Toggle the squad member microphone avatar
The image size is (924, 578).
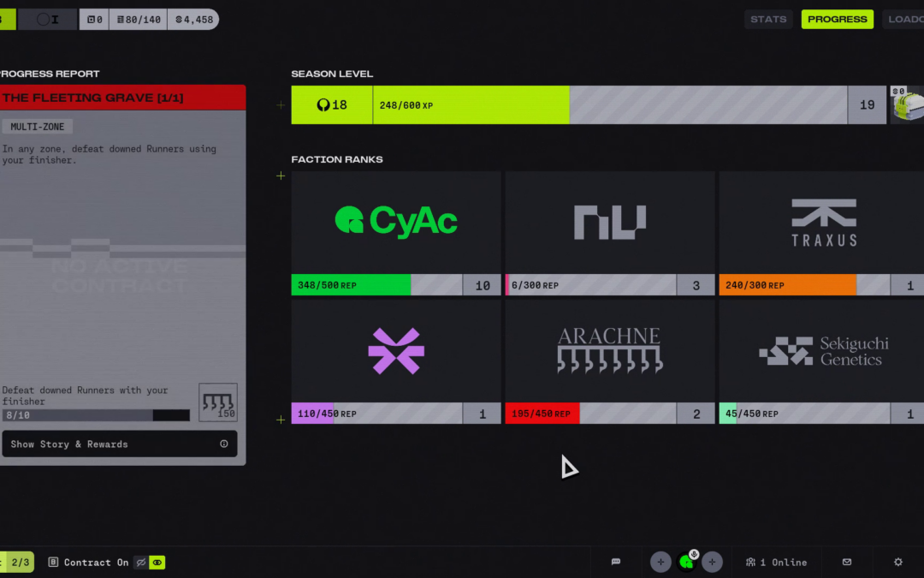(686, 562)
